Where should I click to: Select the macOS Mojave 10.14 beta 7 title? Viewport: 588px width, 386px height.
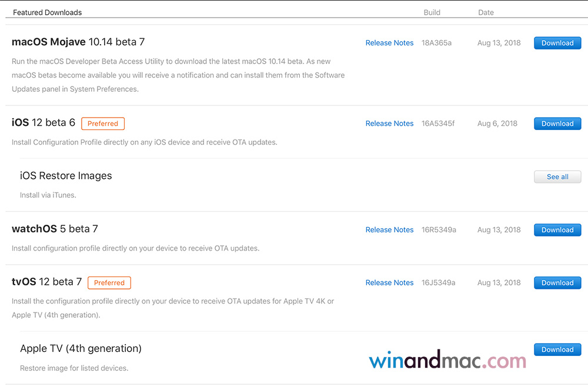78,42
